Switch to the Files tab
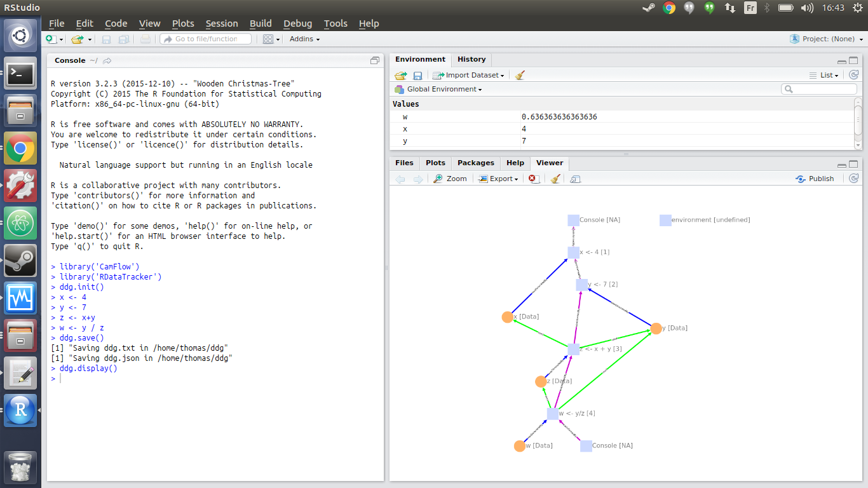 pyautogui.click(x=404, y=163)
